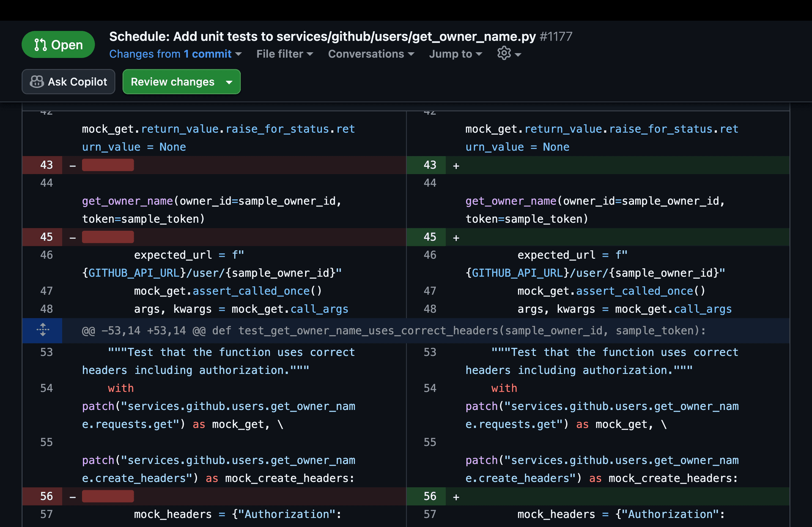Click pull request number #1177
This screenshot has height=527, width=812.
pyautogui.click(x=556, y=36)
